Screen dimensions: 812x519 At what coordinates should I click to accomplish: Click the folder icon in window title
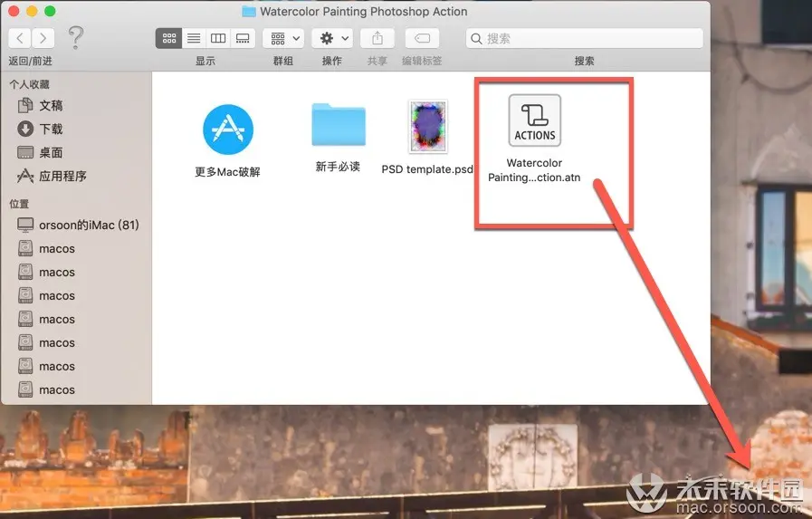click(x=249, y=12)
